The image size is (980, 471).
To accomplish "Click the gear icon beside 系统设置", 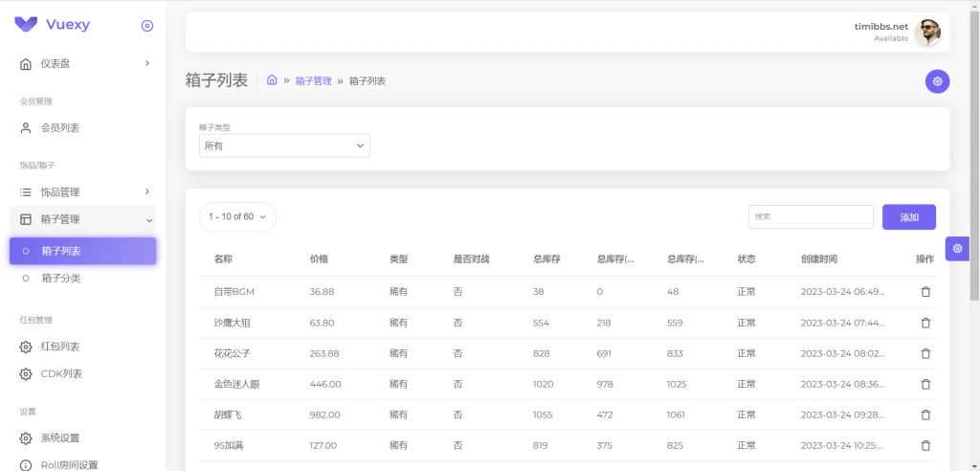I will click(26, 438).
